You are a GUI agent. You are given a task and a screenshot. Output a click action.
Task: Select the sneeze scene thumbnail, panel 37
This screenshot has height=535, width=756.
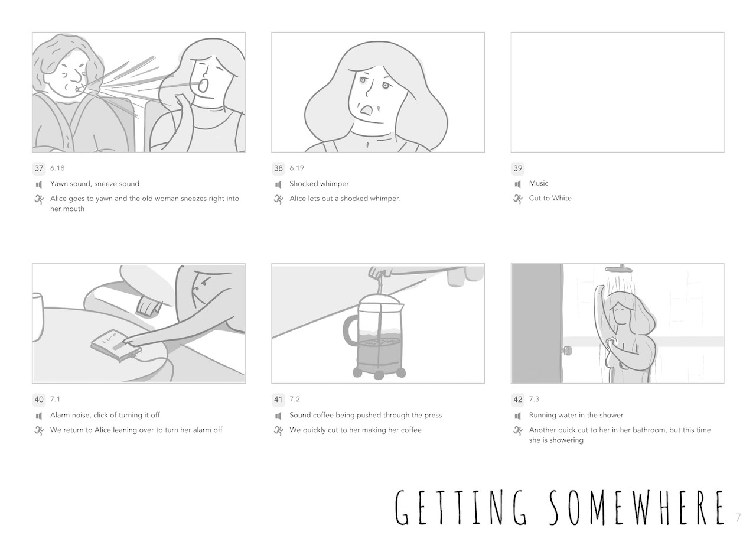[x=139, y=92]
